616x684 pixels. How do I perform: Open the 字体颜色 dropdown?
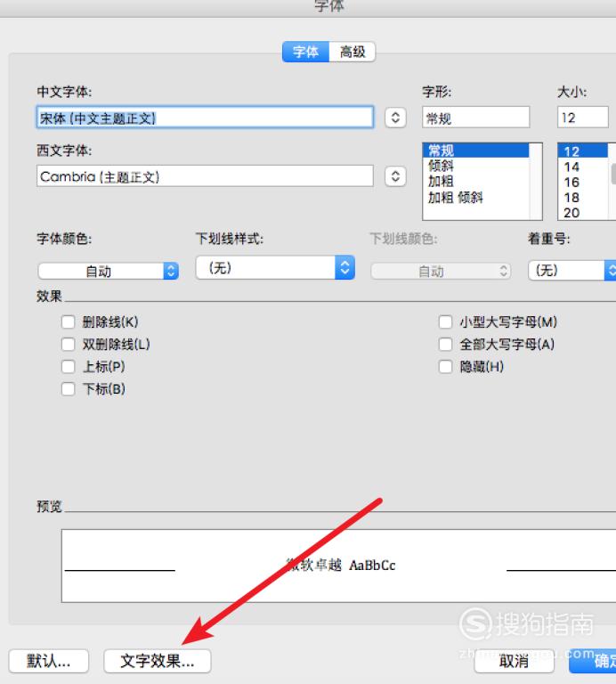pos(109,271)
